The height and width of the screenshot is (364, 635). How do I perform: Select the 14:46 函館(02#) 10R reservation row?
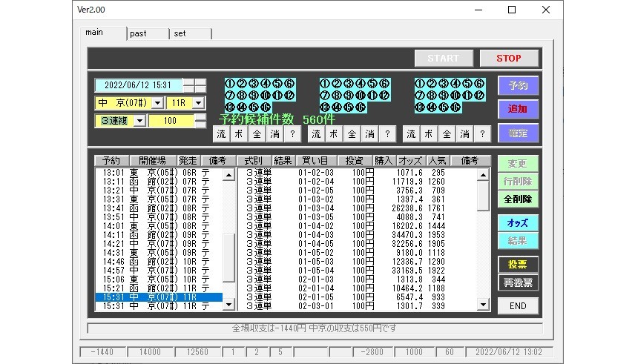pyautogui.click(x=159, y=262)
